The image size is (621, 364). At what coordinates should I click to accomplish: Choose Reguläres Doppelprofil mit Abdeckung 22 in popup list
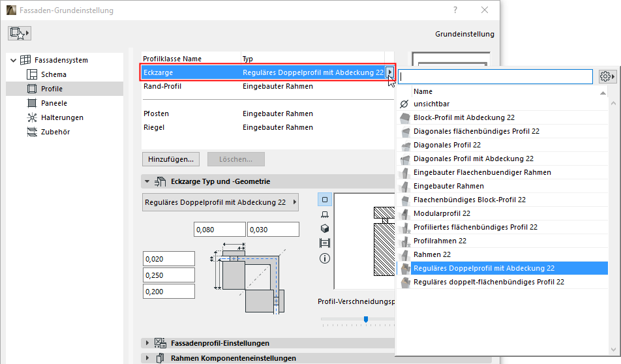502,268
